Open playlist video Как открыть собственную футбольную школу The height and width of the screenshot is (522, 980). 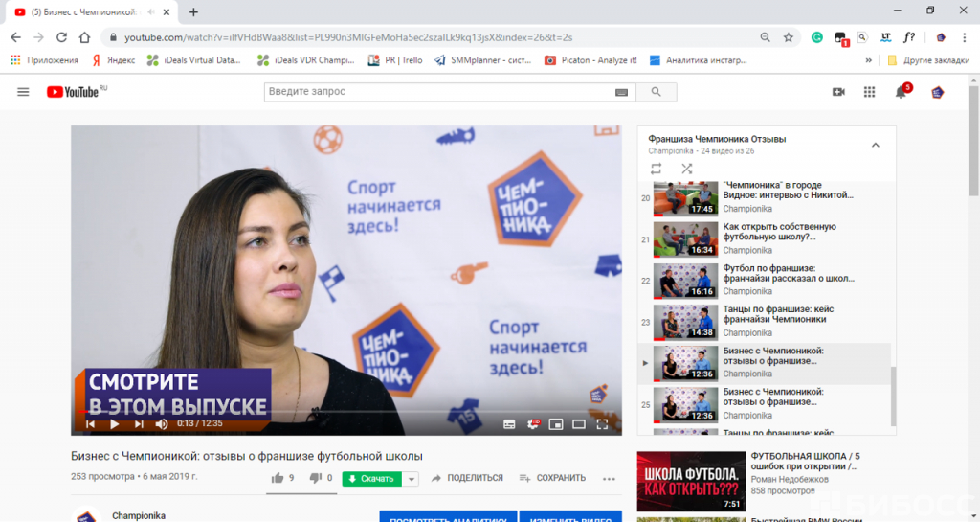764,238
